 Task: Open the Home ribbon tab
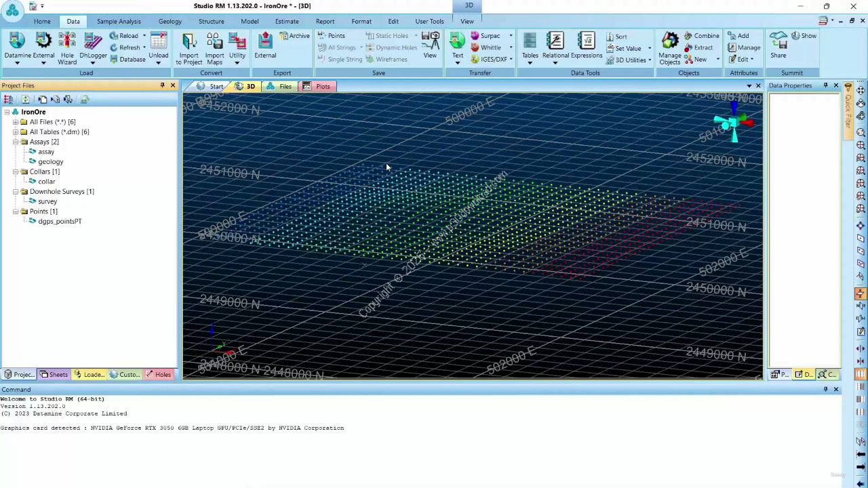pyautogui.click(x=42, y=21)
